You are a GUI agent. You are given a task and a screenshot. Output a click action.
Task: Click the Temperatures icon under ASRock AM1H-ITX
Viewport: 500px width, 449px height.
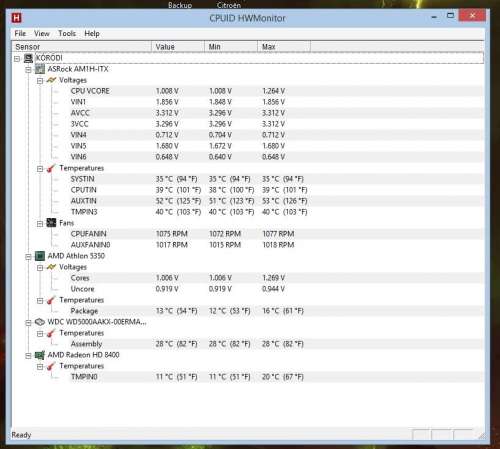pos(51,168)
